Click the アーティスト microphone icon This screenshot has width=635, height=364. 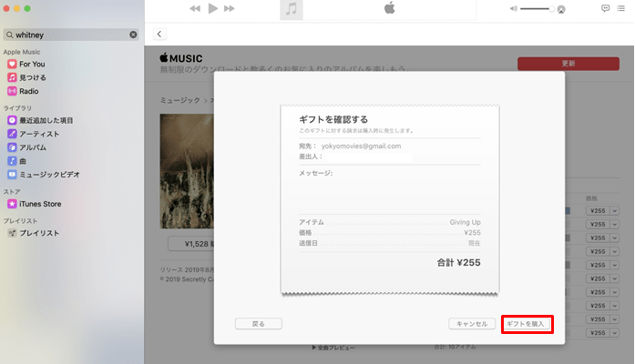[x=12, y=134]
